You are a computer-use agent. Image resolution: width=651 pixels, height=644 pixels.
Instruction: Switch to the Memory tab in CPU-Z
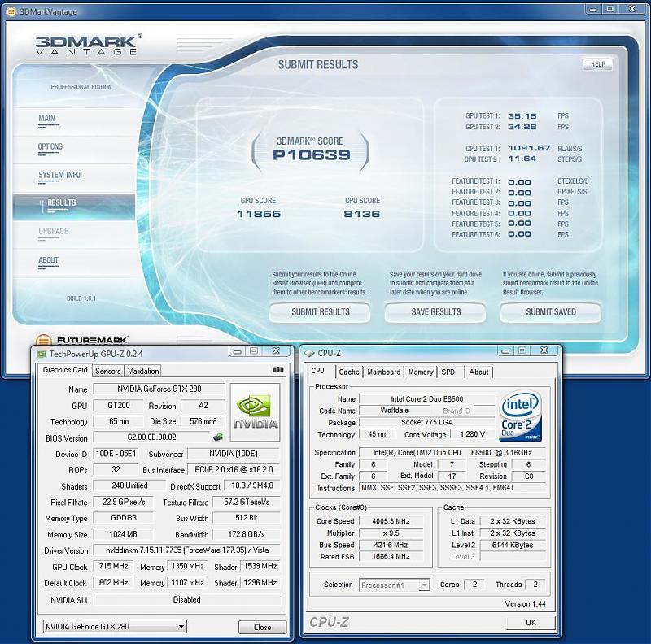pyautogui.click(x=421, y=372)
